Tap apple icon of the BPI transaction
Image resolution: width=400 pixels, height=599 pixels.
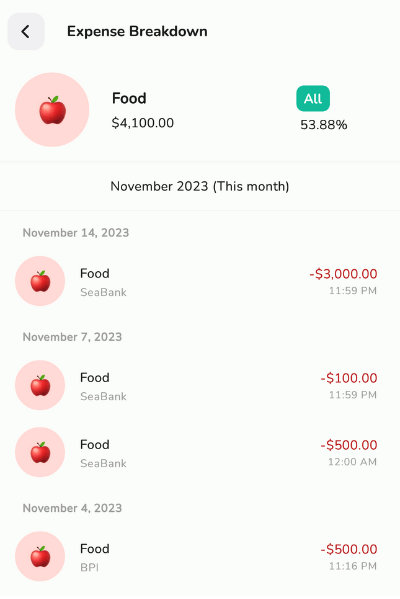40,556
